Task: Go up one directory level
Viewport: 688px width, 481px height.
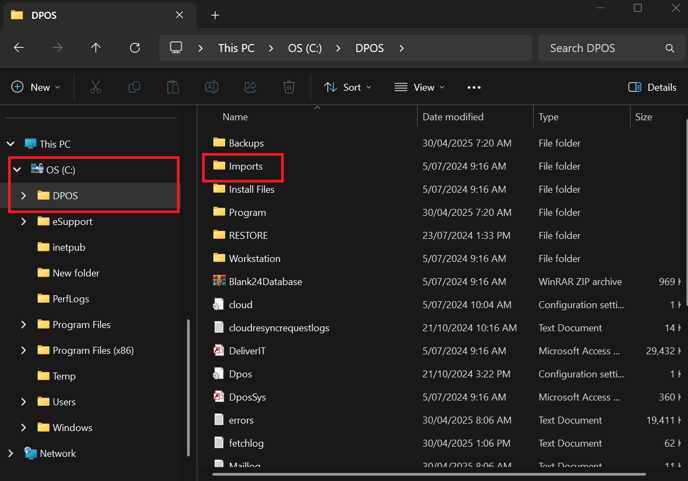Action: point(96,48)
